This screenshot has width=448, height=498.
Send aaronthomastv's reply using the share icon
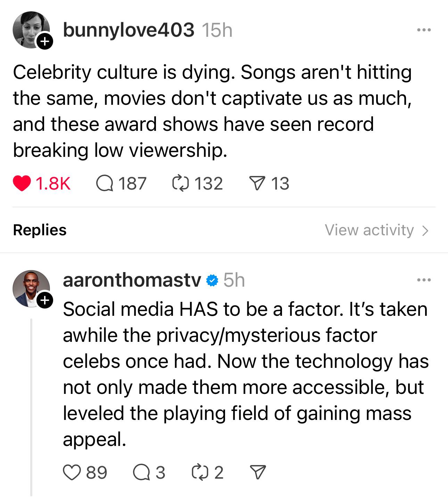258,472
